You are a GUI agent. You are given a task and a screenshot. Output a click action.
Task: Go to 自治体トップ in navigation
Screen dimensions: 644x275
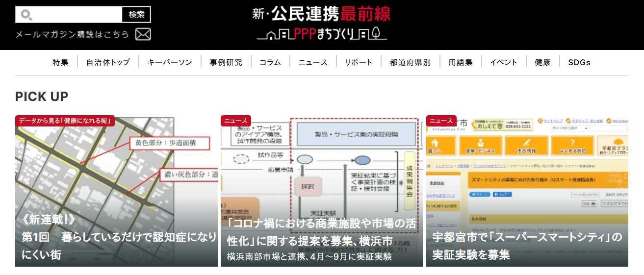click(108, 62)
